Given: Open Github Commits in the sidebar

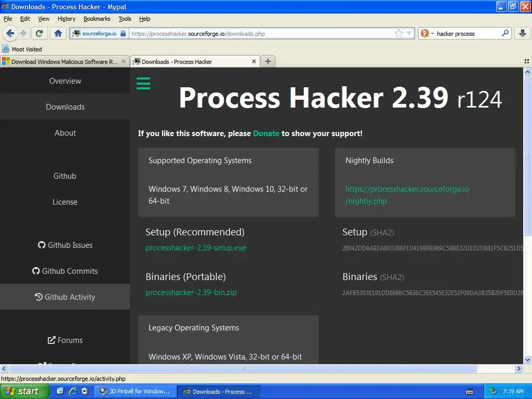Looking at the screenshot, I should pyautogui.click(x=65, y=271).
